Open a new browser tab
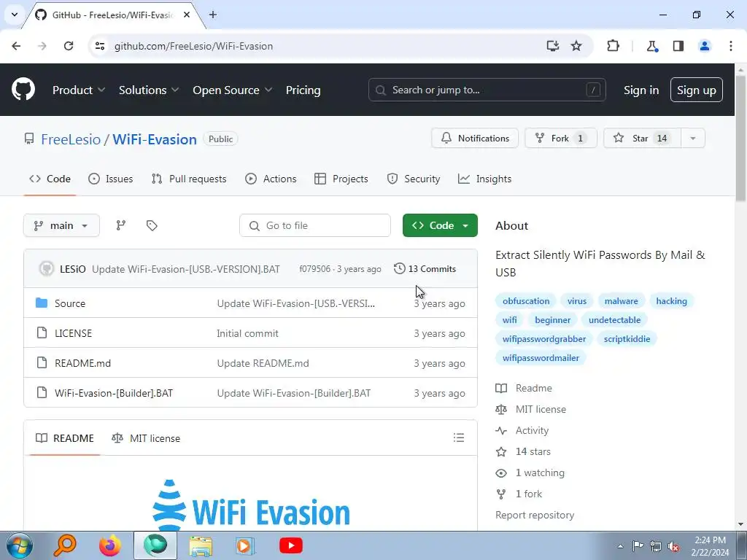 point(213,15)
